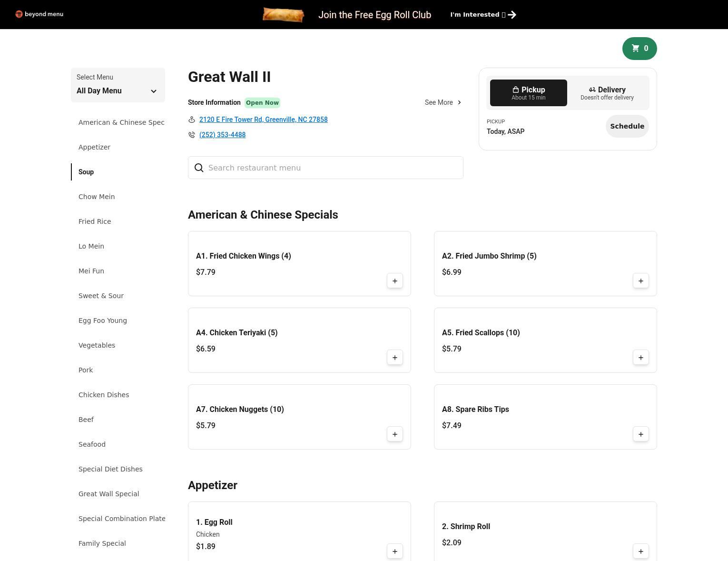The width and height of the screenshot is (728, 561).
Task: Add A5. Fried Scallops with plus icon
Action: pyautogui.click(x=640, y=358)
